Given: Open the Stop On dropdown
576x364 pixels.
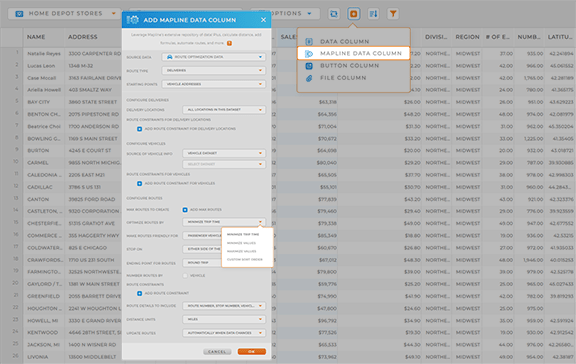Looking at the screenshot, I should point(202,249).
